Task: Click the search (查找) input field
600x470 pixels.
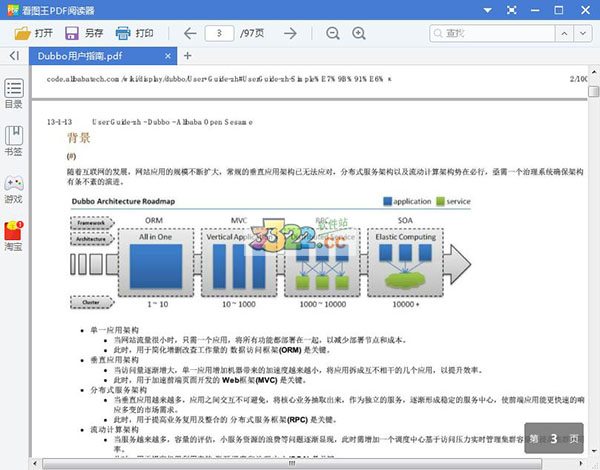Action: 492,33
